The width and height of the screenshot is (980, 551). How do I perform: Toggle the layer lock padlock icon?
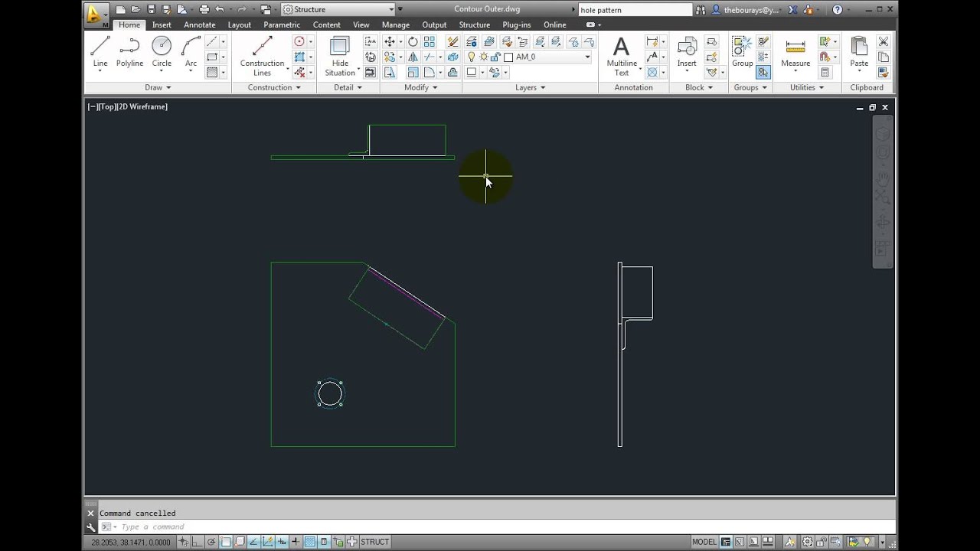pyautogui.click(x=495, y=57)
